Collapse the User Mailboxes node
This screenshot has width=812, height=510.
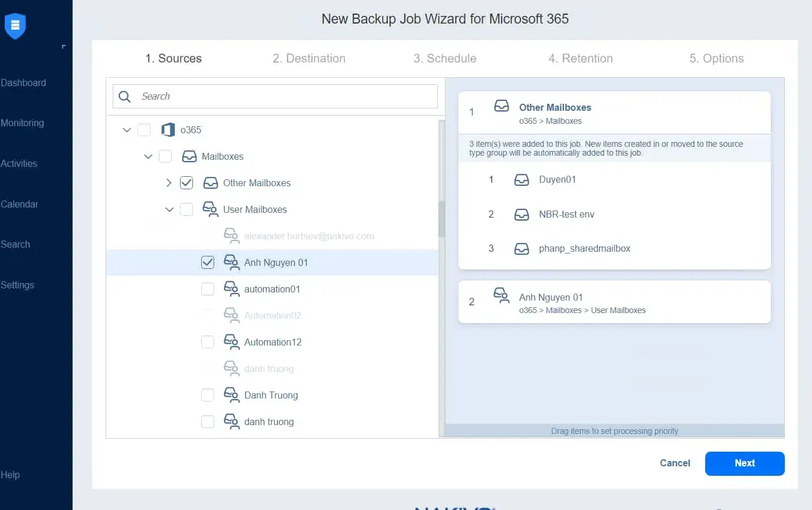point(169,209)
